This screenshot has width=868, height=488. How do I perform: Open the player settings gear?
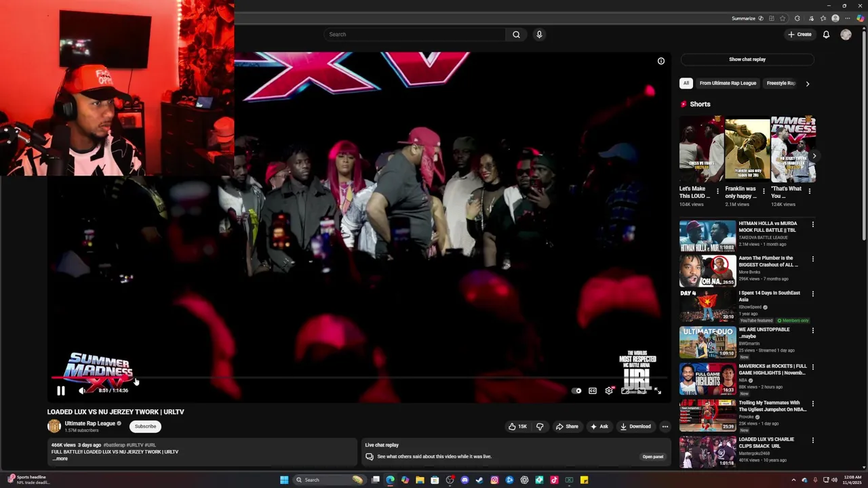pos(609,390)
